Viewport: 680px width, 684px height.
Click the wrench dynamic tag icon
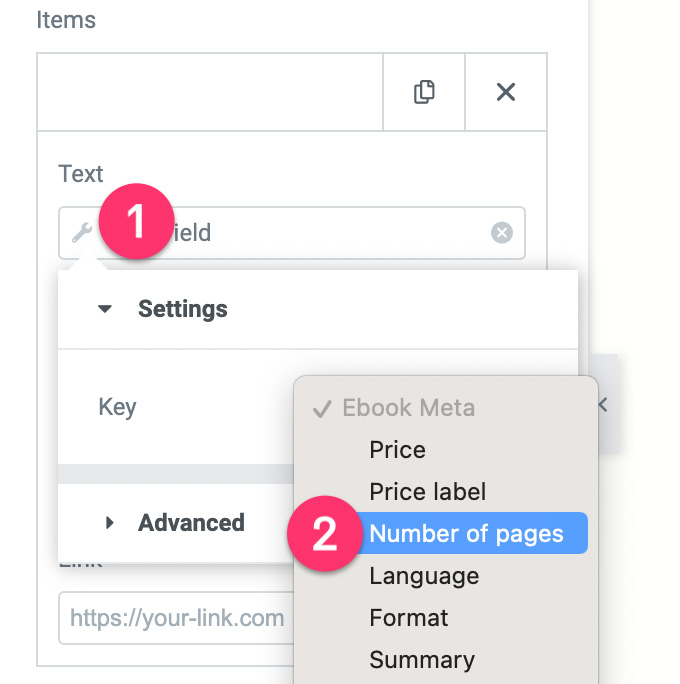point(82,232)
